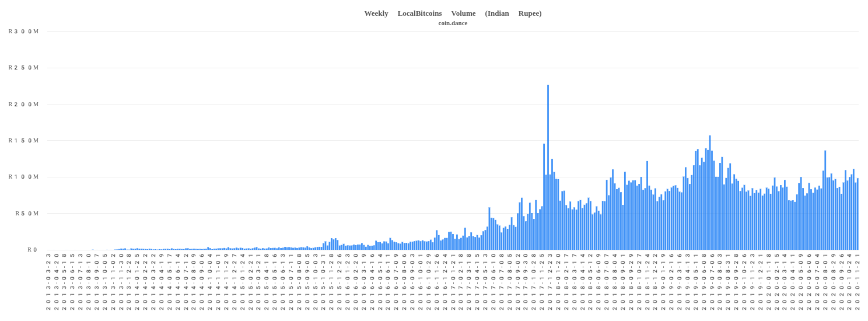Screen dimensions: 868x321
Task: Click the R 150M y-axis label
Action: pos(24,141)
